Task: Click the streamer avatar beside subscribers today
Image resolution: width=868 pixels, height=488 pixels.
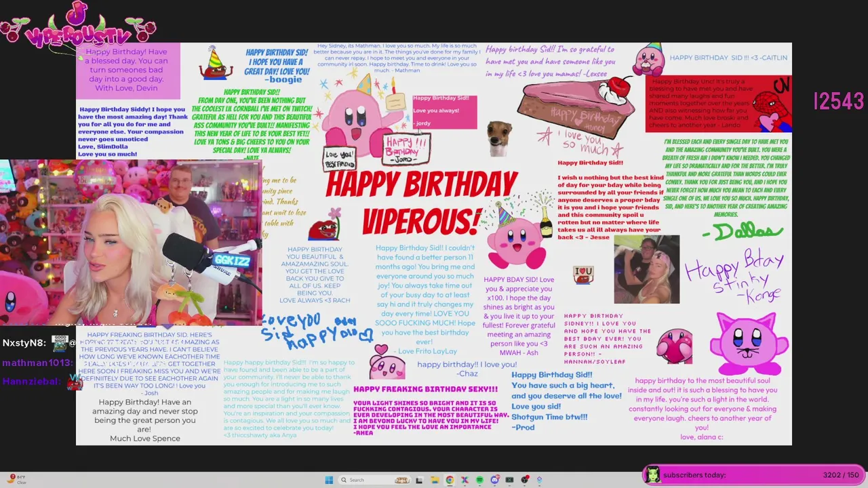Action: click(652, 474)
